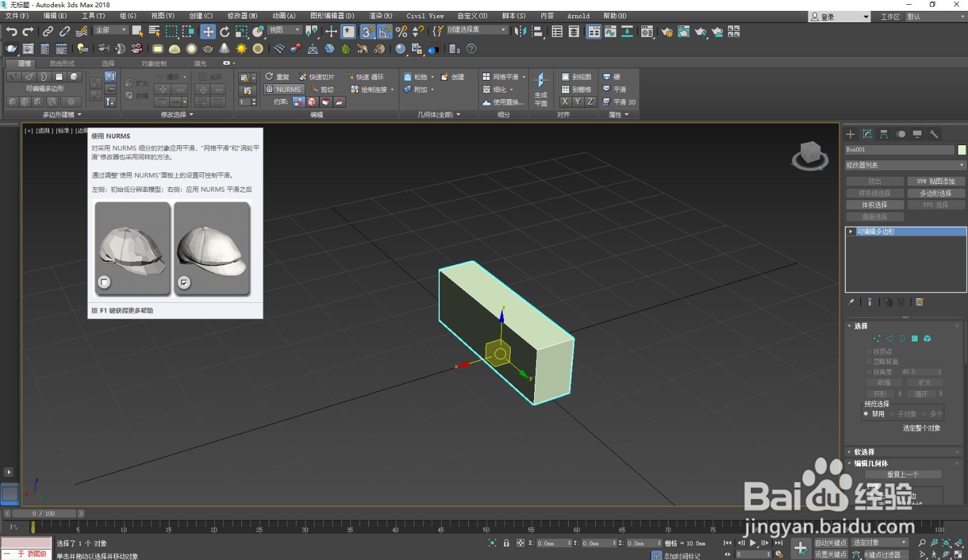968x560 pixels.
Task: Click Repeat Last (重复上一个) button
Action: [x=903, y=475]
